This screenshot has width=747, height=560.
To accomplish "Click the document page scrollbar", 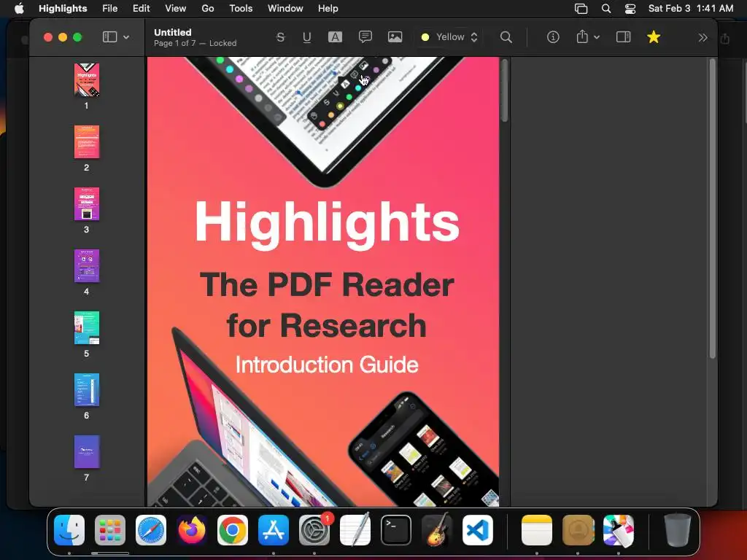I will (505, 90).
